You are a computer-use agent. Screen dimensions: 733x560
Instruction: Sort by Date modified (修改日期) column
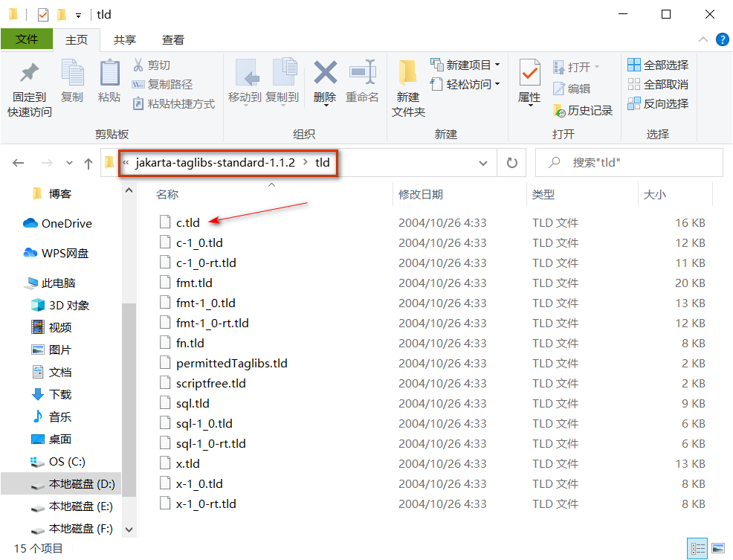pos(421,194)
